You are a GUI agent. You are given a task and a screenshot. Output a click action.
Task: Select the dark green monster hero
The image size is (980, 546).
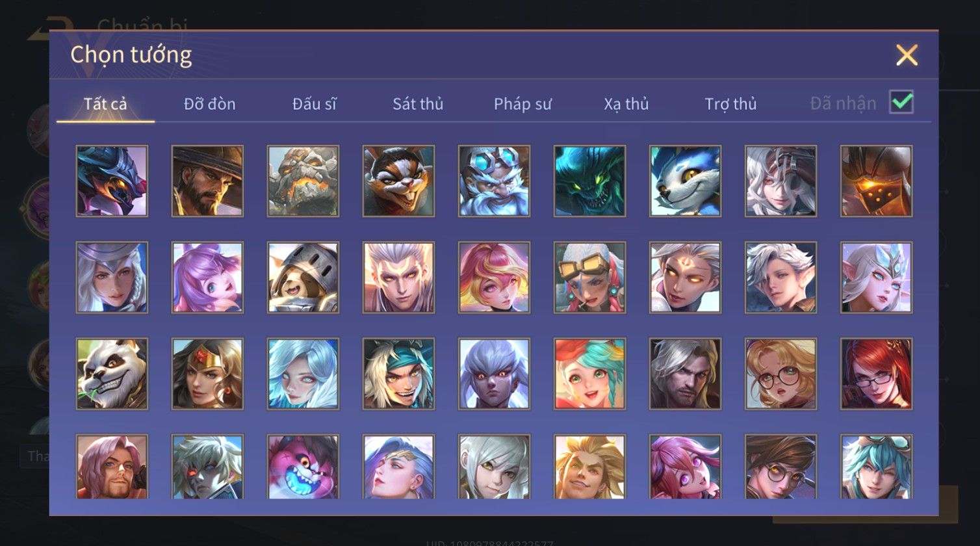[589, 181]
